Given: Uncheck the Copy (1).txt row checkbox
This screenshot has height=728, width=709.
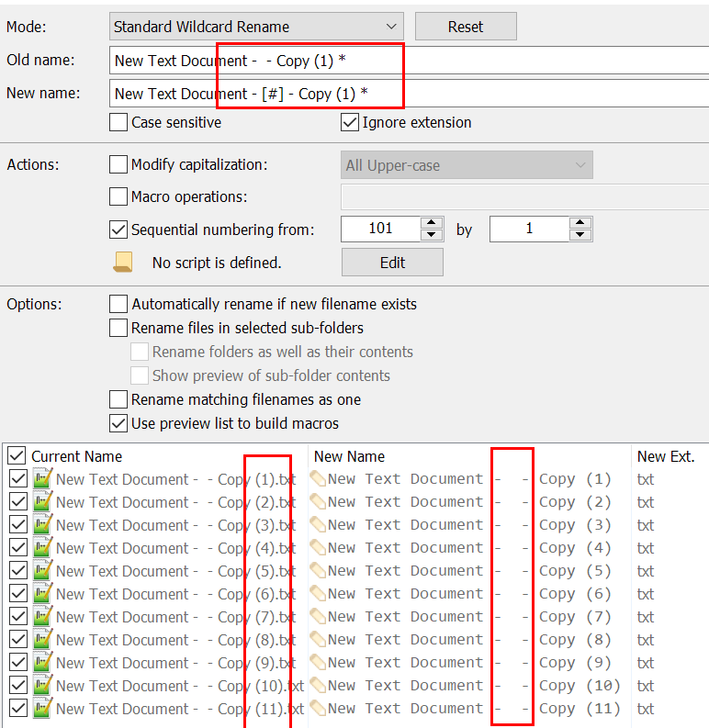Looking at the screenshot, I should [x=18, y=478].
